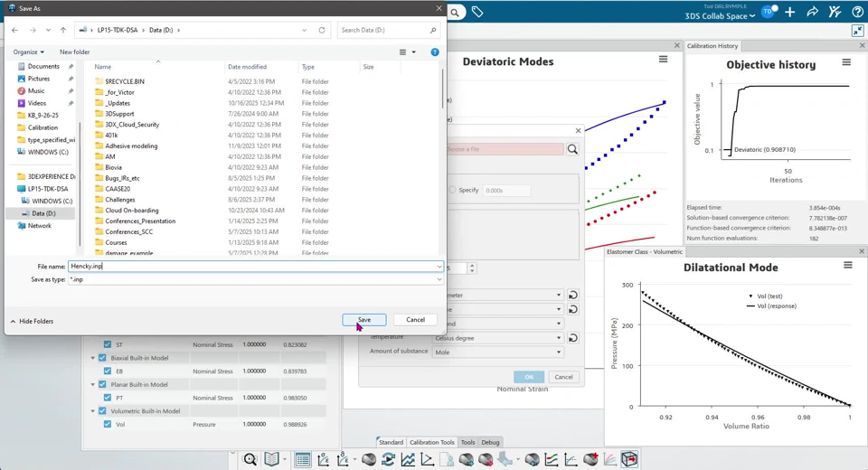Click the search icon in the top bar
The height and width of the screenshot is (470, 868).
tap(455, 12)
